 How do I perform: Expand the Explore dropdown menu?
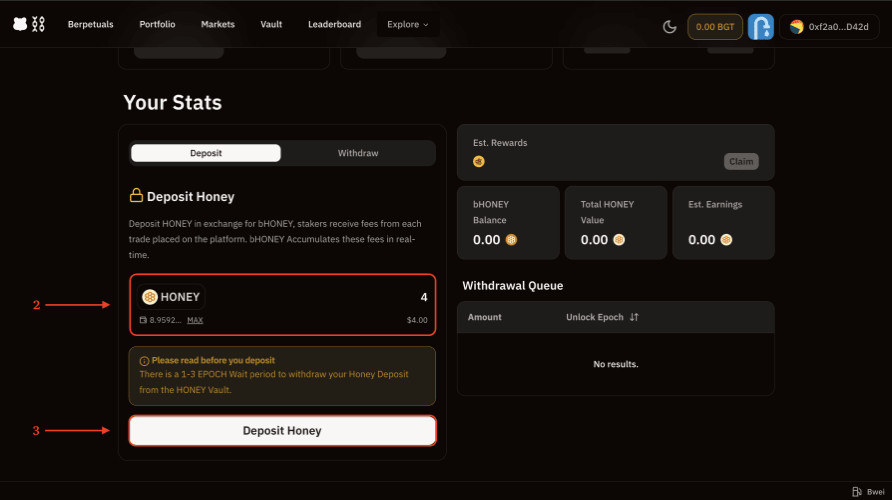(x=408, y=24)
